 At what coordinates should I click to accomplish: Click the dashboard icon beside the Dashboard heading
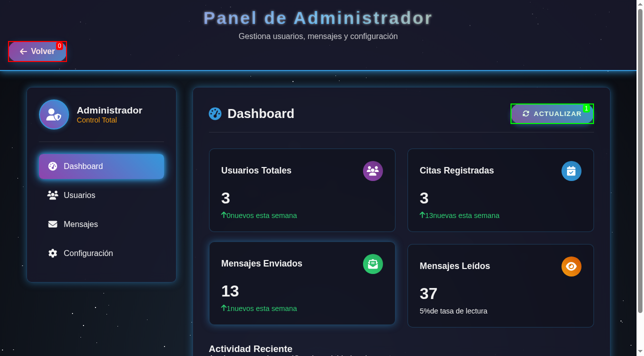[214, 113]
